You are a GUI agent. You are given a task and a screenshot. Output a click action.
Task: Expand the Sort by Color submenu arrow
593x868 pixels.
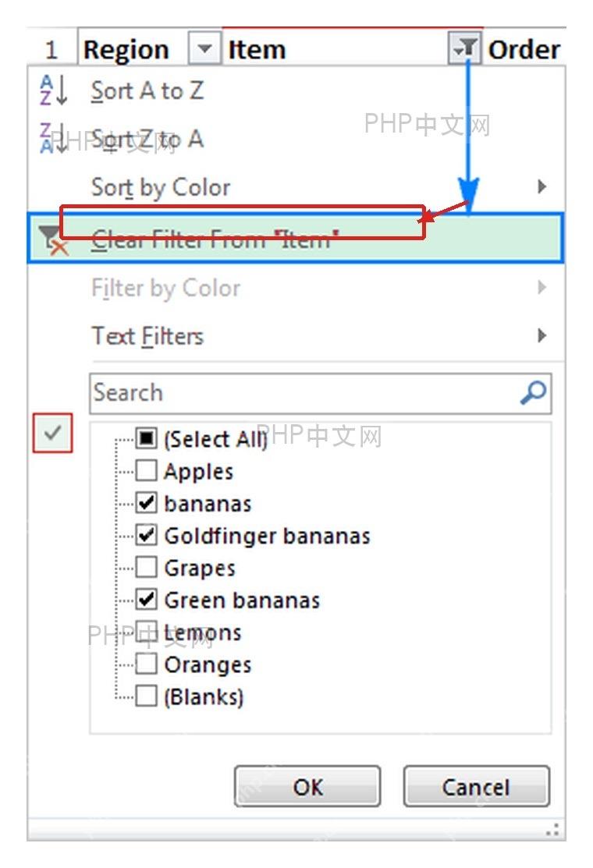[542, 186]
